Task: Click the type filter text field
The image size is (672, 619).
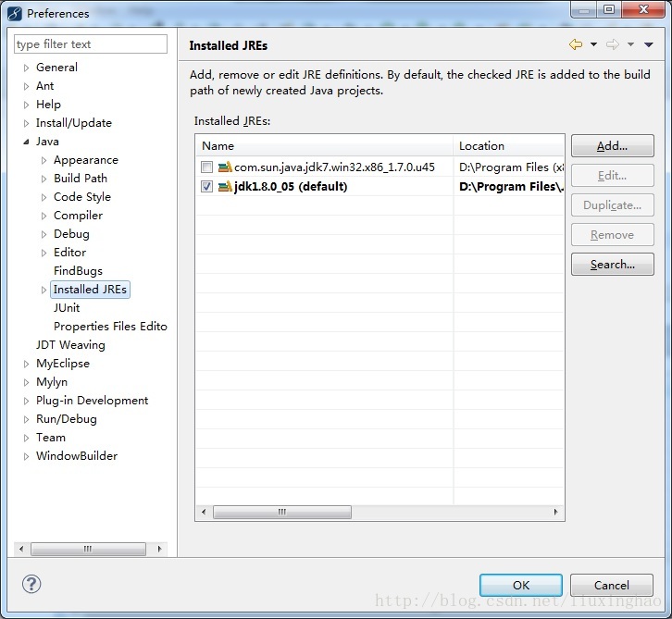Action: 91,44
